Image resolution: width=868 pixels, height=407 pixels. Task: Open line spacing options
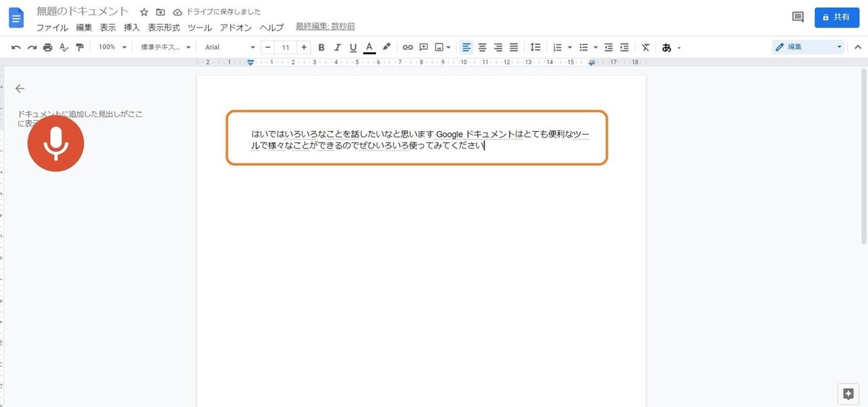click(x=535, y=47)
